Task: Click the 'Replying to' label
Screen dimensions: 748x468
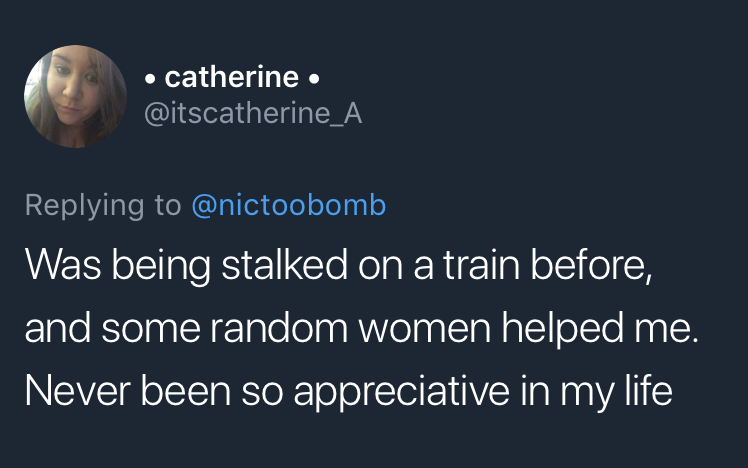Action: (x=103, y=205)
